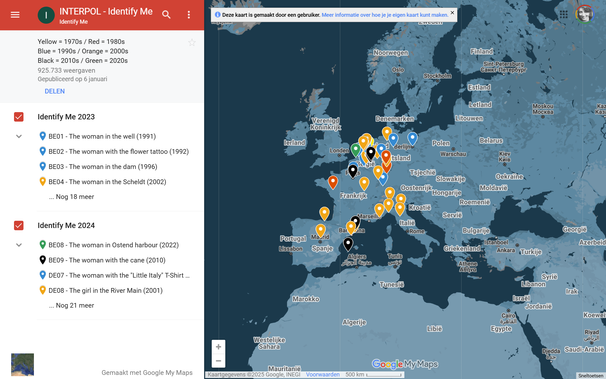This screenshot has height=379, width=606.
Task: Star this map with the star icon
Action: pyautogui.click(x=192, y=42)
